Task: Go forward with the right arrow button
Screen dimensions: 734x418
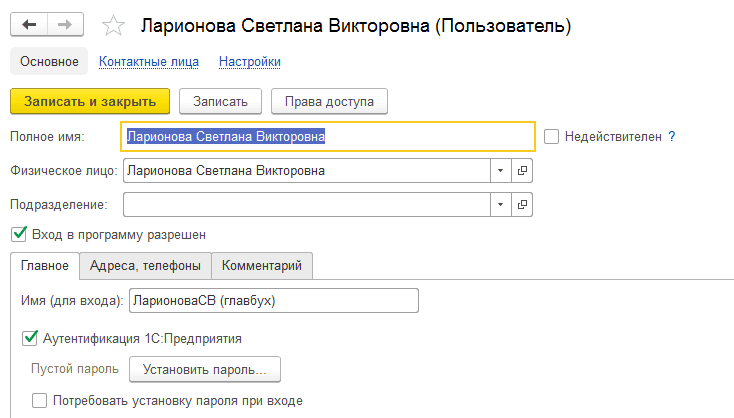Action: pos(66,24)
